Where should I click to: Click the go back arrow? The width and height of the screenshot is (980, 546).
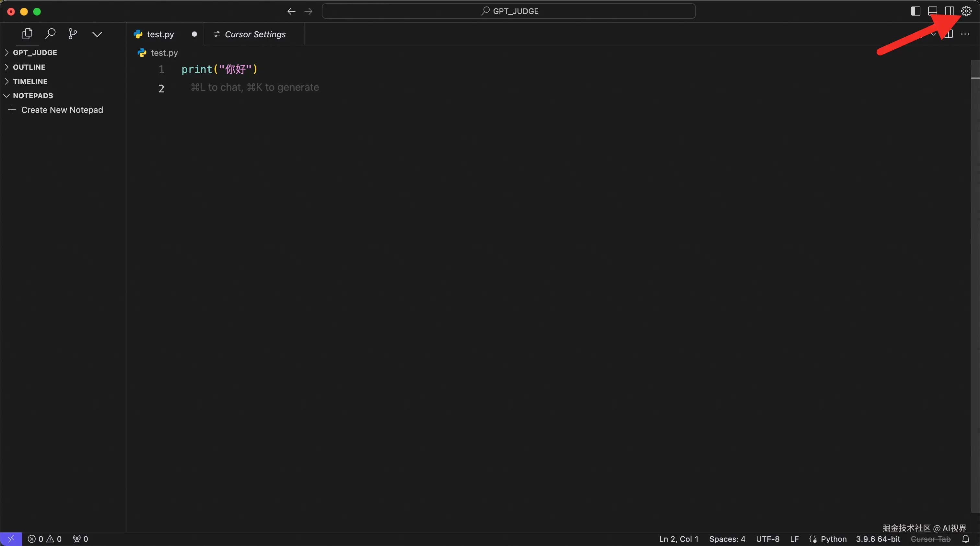(291, 11)
